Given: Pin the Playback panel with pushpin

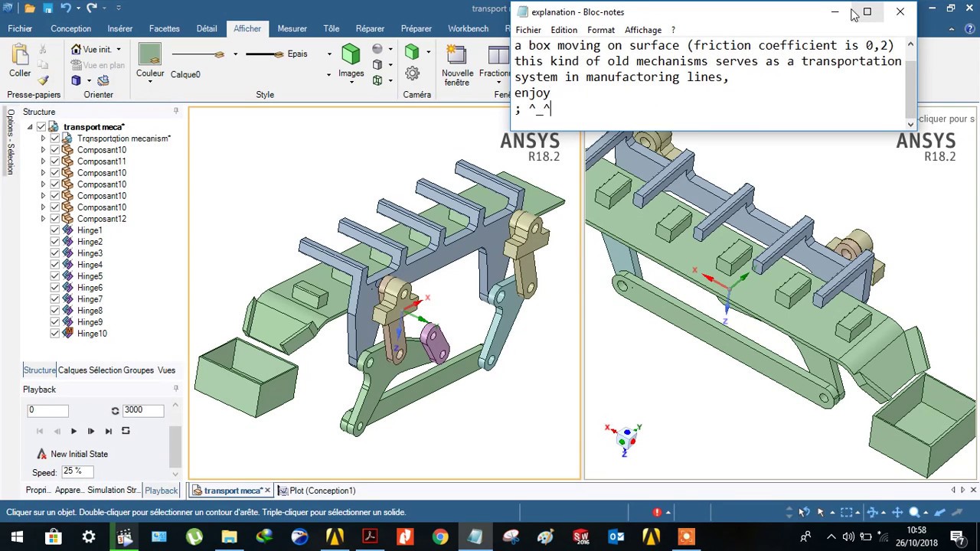Looking at the screenshot, I should [175, 389].
